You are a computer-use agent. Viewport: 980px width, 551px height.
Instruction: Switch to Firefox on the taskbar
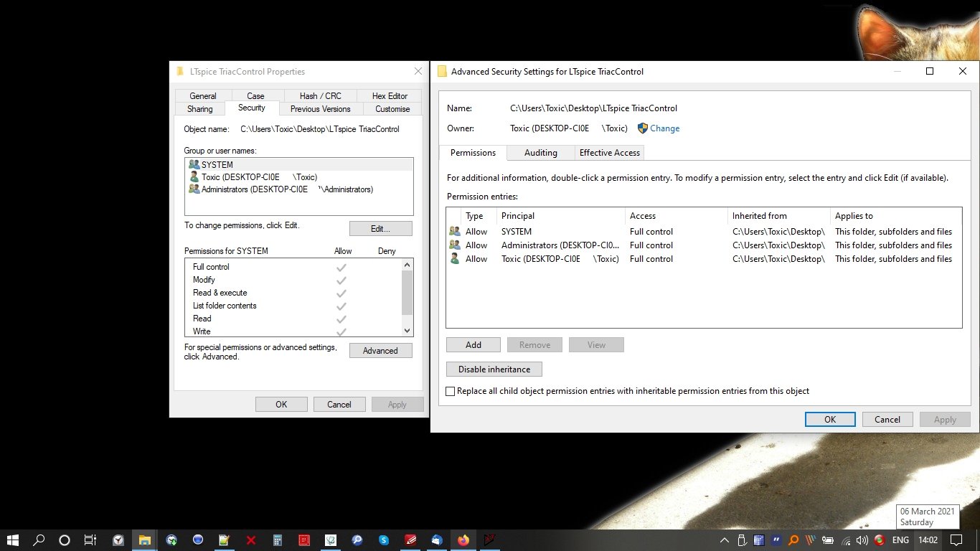click(463, 540)
